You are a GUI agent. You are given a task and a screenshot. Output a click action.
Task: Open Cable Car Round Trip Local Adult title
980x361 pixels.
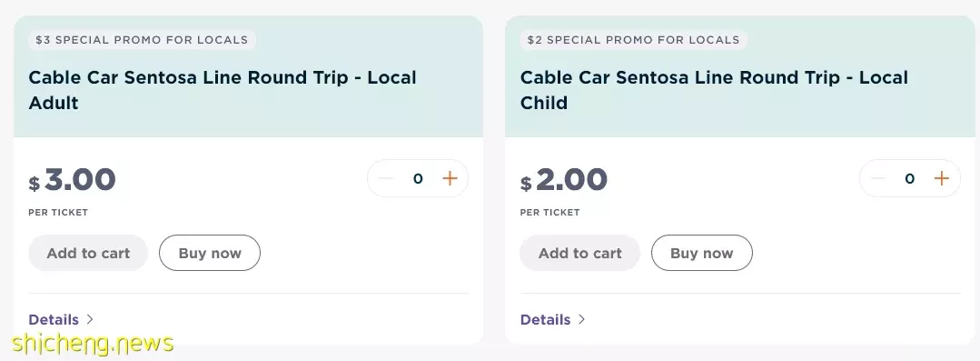pos(223,89)
